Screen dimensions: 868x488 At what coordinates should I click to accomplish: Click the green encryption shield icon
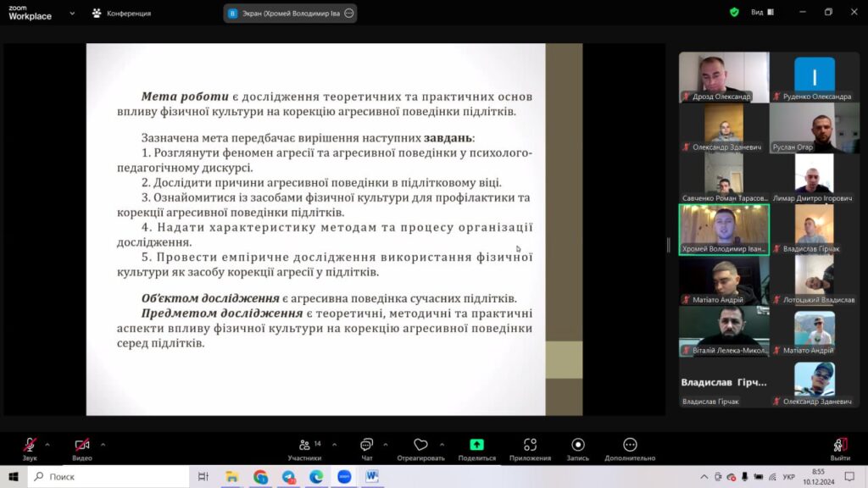click(734, 13)
